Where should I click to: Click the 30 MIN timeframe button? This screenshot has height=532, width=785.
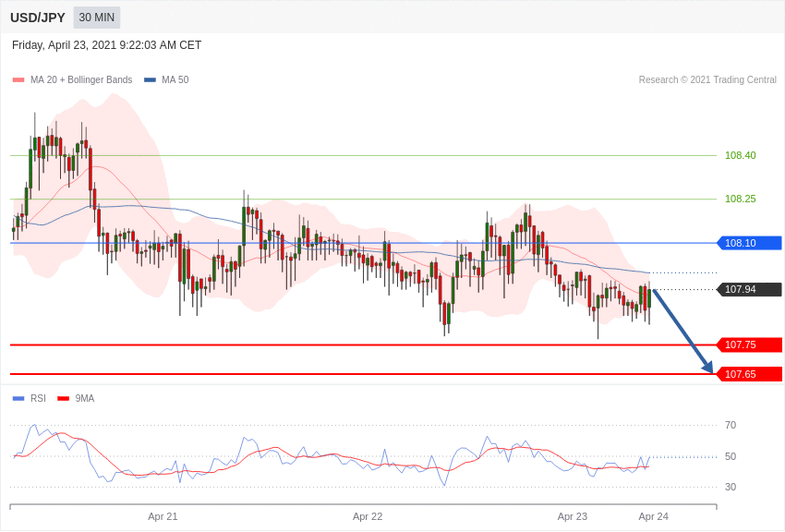(x=97, y=18)
